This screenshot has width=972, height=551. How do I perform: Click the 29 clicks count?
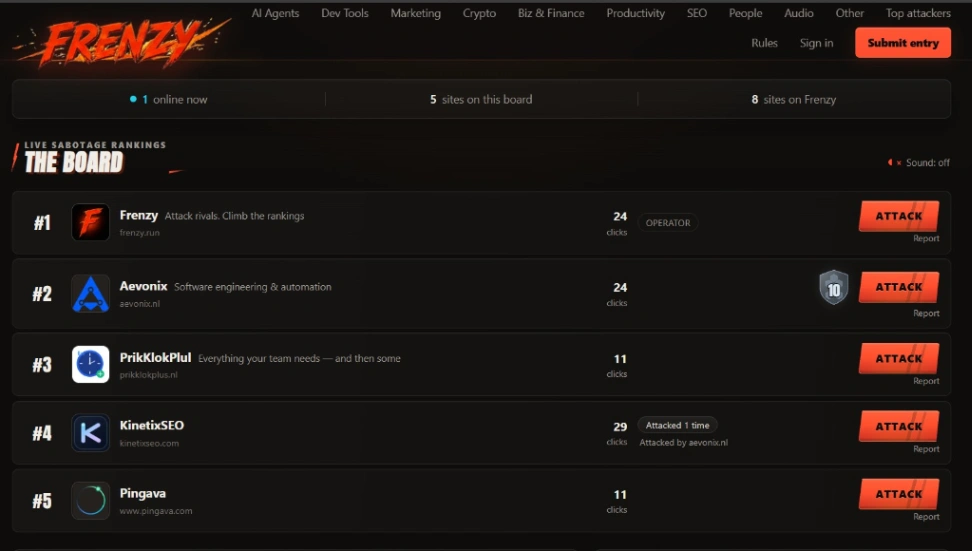pos(617,433)
